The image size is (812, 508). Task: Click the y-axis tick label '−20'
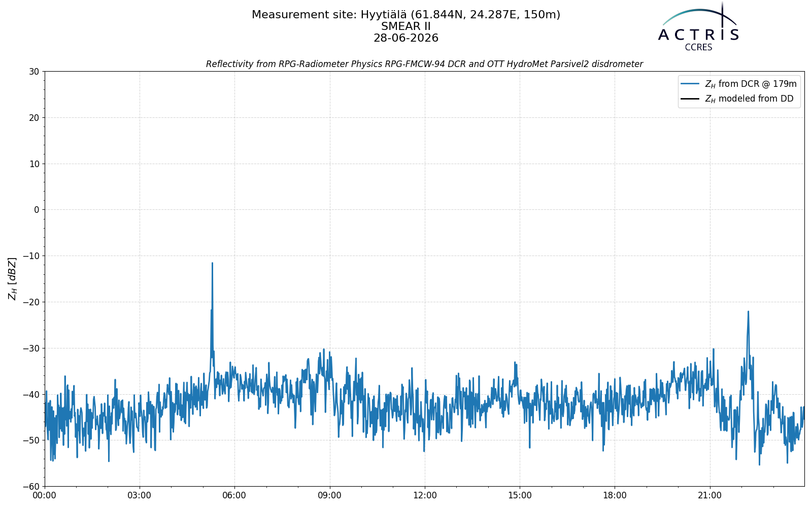tap(30, 302)
